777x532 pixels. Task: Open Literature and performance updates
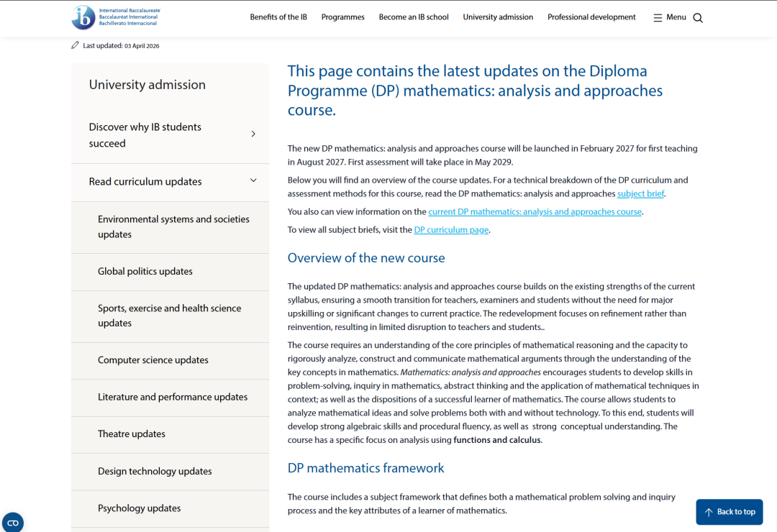coord(171,398)
